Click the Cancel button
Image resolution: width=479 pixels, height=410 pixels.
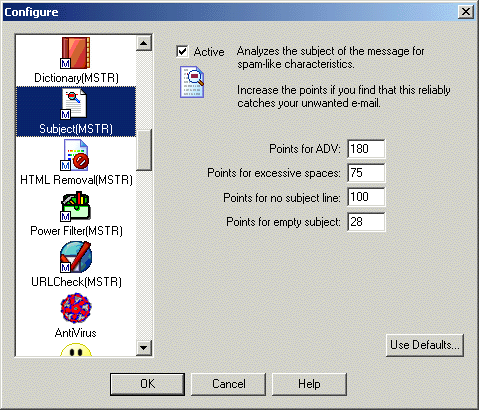(228, 384)
